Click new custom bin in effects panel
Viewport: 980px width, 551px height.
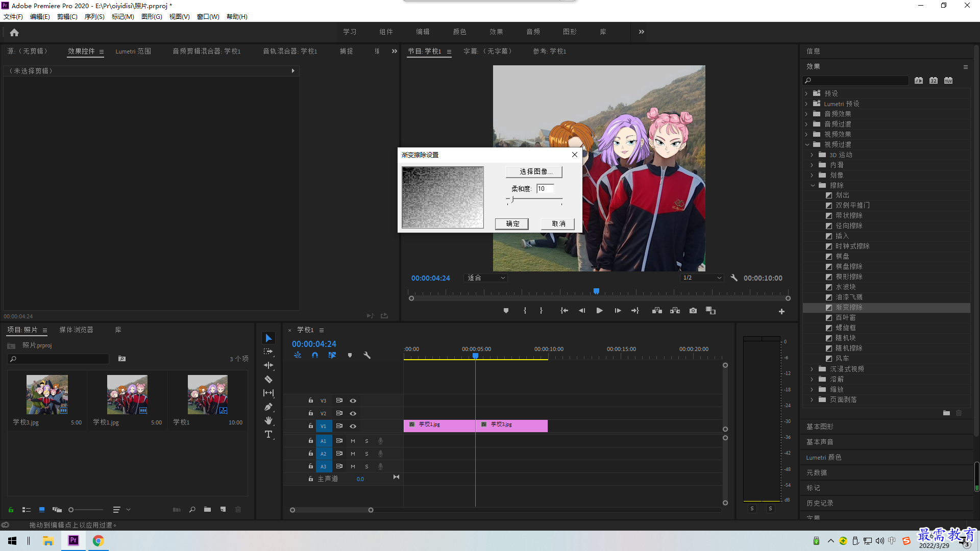[x=946, y=413]
